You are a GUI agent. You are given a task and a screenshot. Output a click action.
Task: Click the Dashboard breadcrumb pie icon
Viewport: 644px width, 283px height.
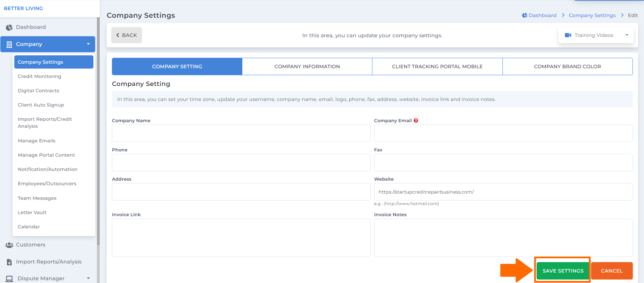point(524,15)
